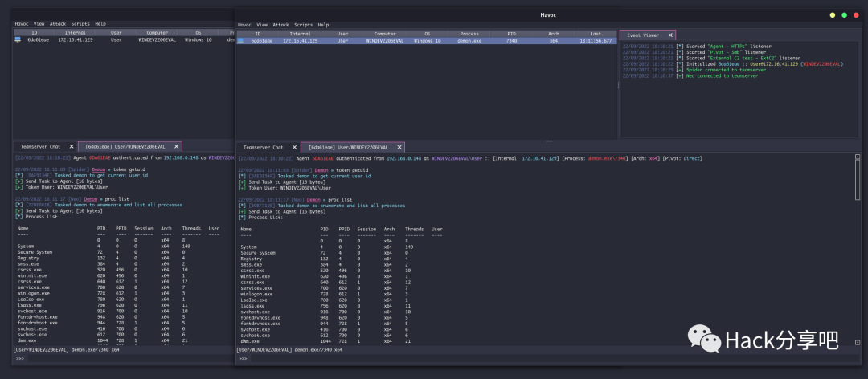Close the [6da61eae] User/WINDEV2206EVAL tab in front window
Screen dimensions: 868x379
point(399,147)
